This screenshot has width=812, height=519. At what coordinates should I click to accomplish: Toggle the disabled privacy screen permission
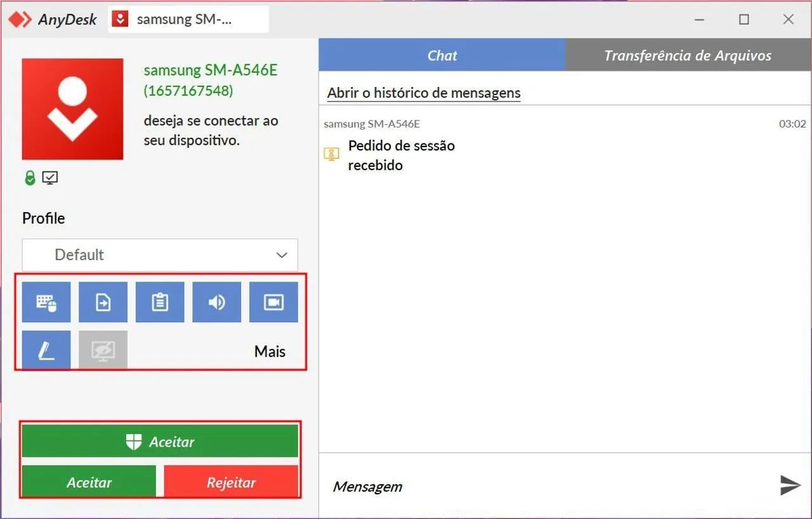pos(103,350)
